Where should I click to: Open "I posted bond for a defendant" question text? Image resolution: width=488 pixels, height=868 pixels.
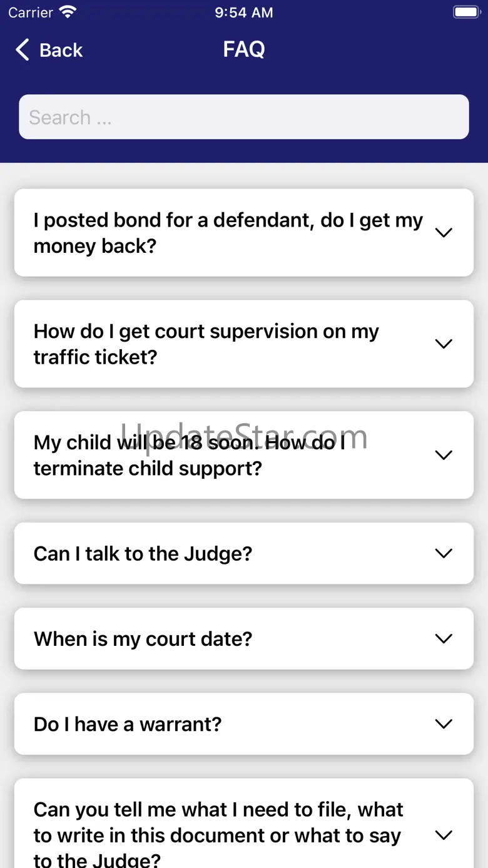(228, 233)
